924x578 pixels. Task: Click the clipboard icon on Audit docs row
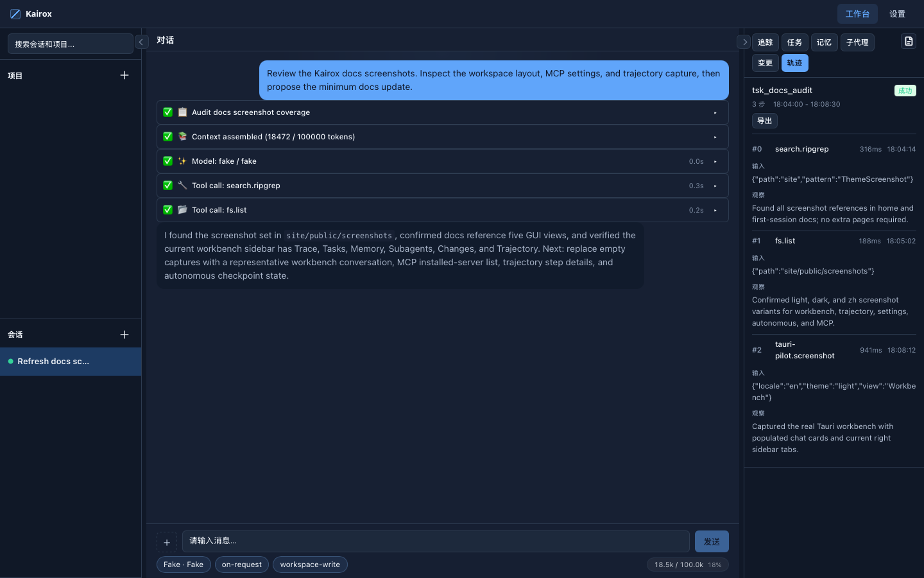pos(182,112)
